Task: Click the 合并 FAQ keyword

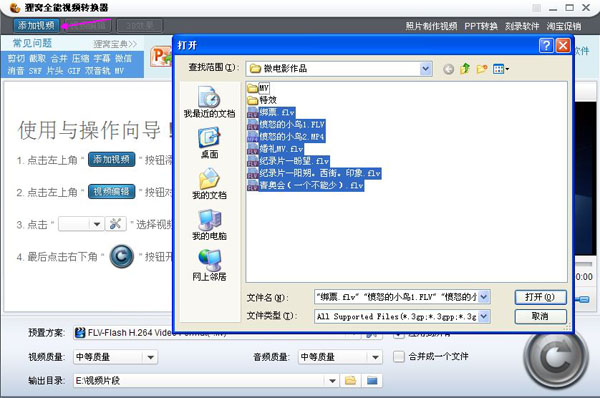Action: 59,59
